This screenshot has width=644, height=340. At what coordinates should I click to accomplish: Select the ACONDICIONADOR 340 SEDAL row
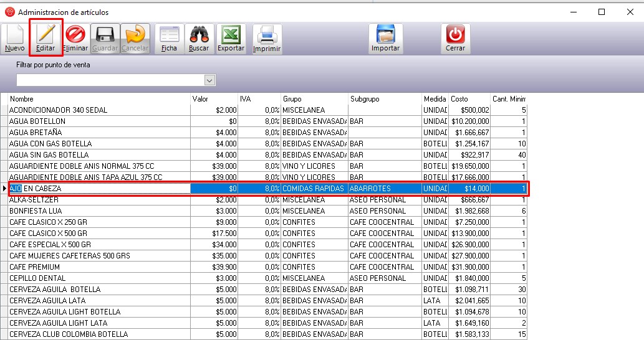point(99,110)
